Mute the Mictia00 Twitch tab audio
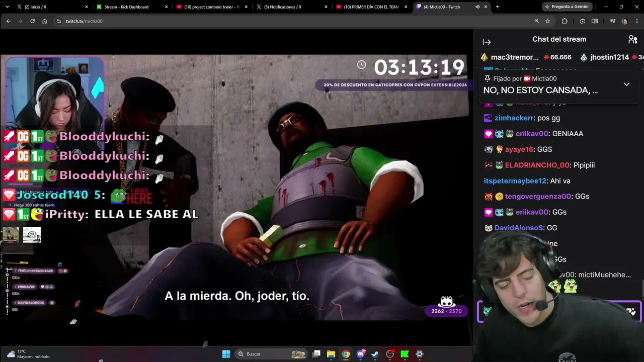Screen dimensions: 644x362 477,7
